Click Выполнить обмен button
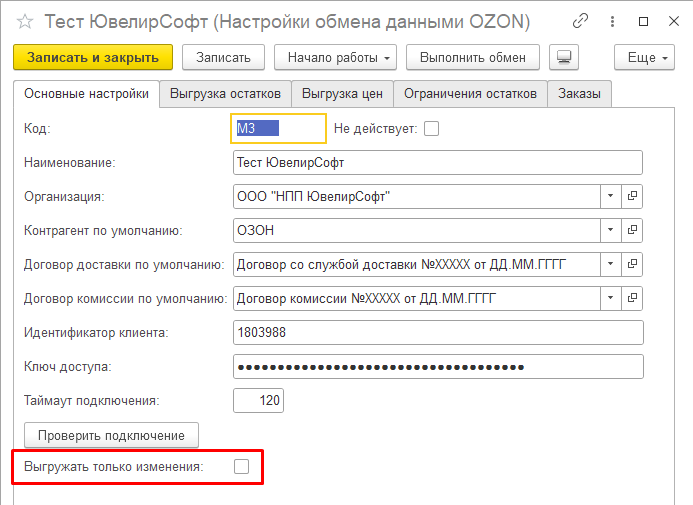Image resolution: width=693 pixels, height=505 pixels. pyautogui.click(x=472, y=57)
